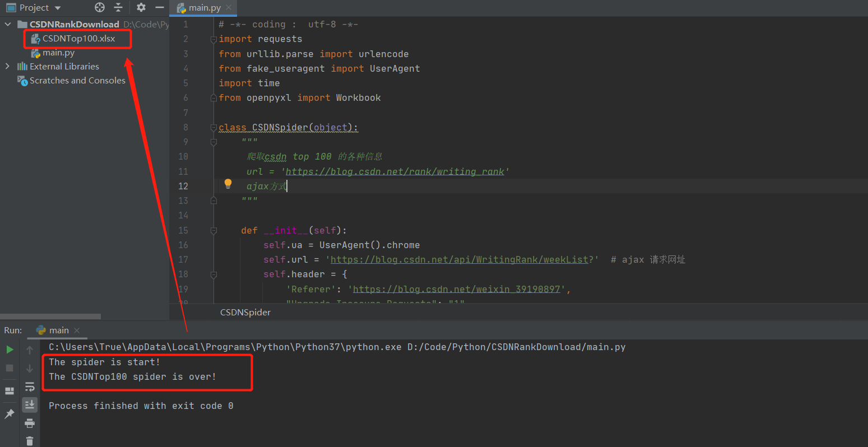Fold the self.header dict at line 18
Viewport: 868px width, 447px height.
click(213, 274)
